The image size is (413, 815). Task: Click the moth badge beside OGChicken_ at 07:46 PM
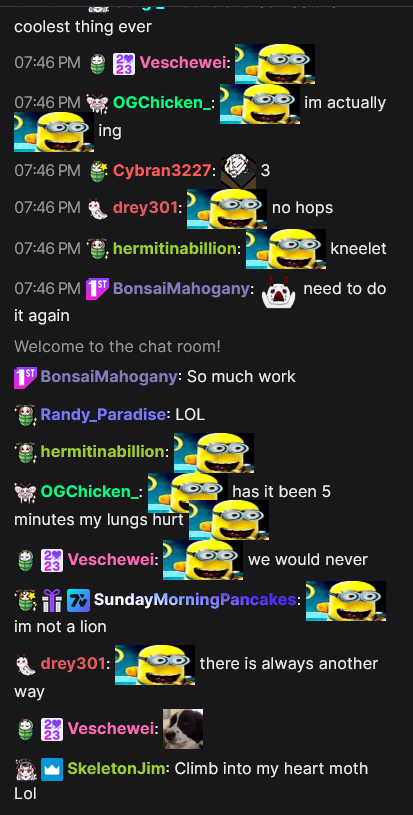click(97, 103)
